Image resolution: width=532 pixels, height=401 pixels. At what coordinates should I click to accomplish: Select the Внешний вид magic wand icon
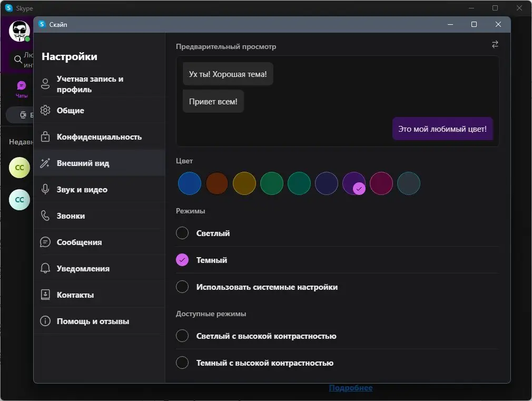click(x=46, y=163)
